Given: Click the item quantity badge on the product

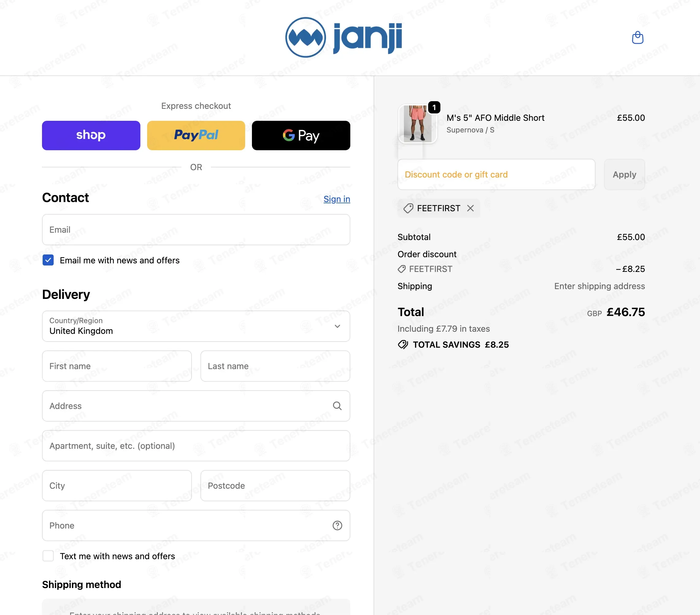Looking at the screenshot, I should (x=434, y=108).
